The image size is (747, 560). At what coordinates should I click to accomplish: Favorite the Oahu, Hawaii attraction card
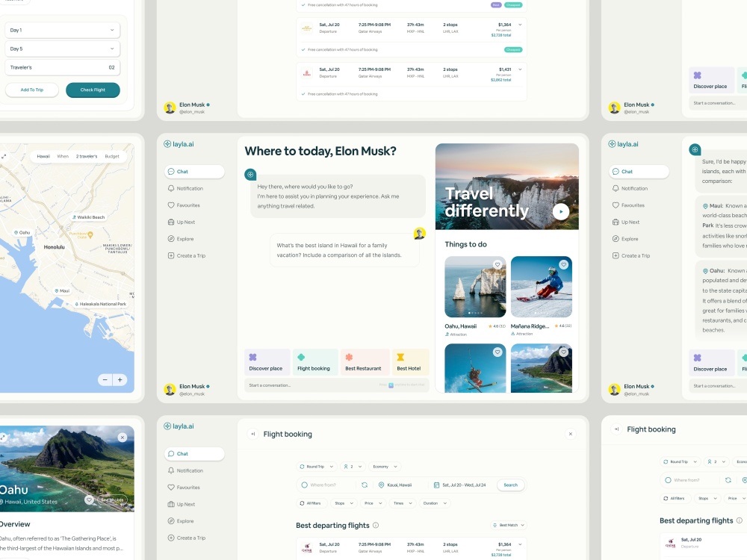click(x=498, y=264)
